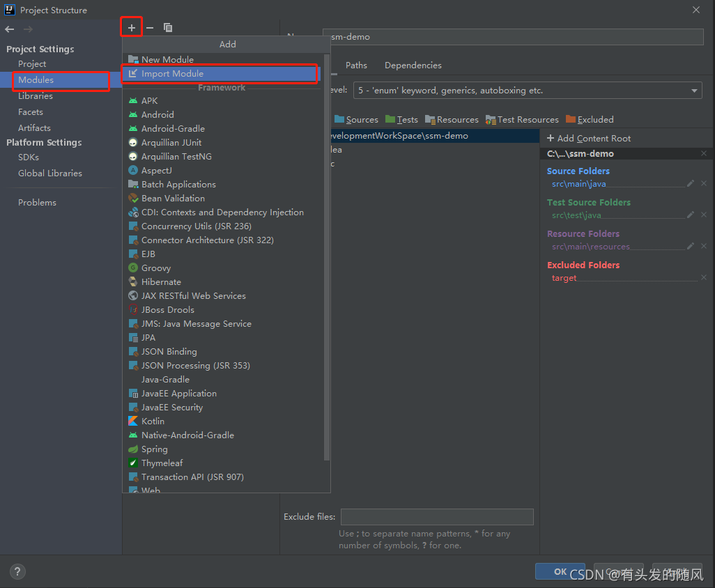This screenshot has width=715, height=588.
Task: Remove the C:\...\ssm-demo content root
Action: tap(704, 153)
